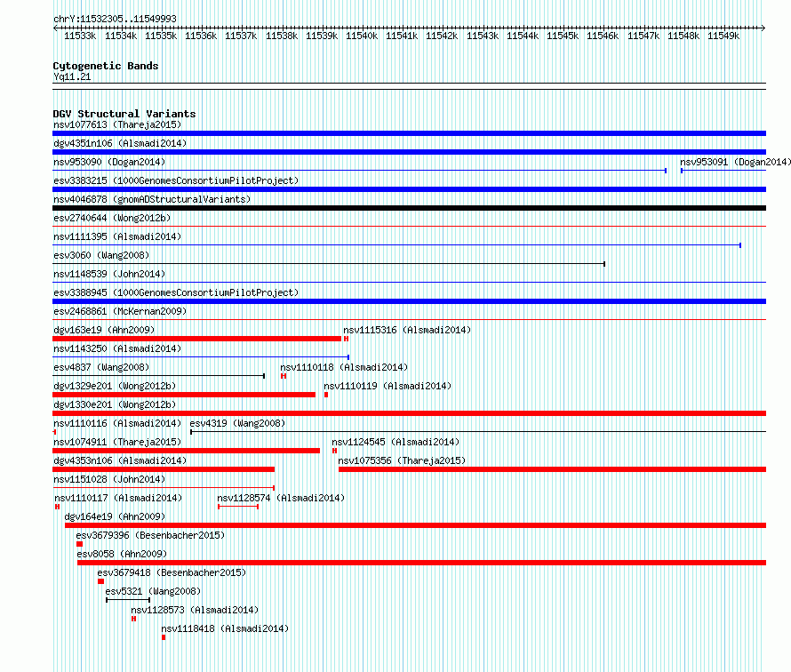The image size is (791, 672).
Task: Click the 11545k ruler tick label
Action: click(563, 36)
